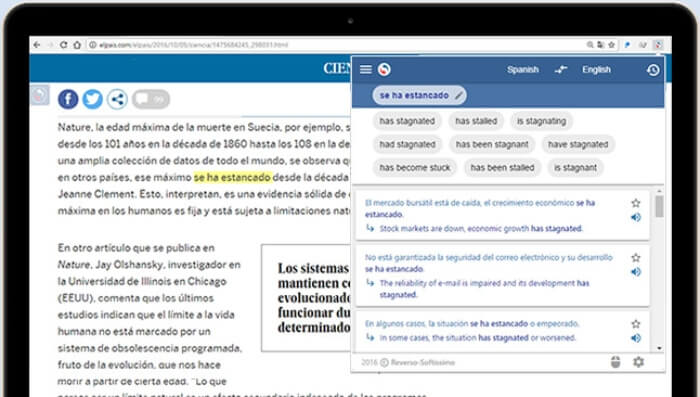Go to the browser home page icon
Viewport: 700px width, 397px height.
click(x=77, y=45)
